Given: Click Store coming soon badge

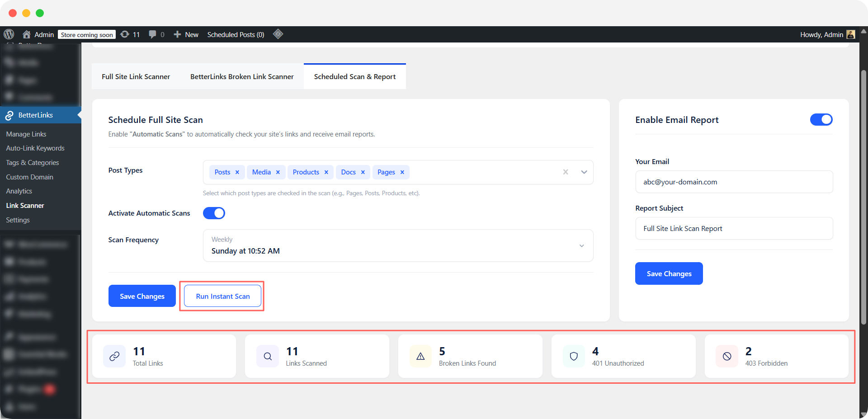Looking at the screenshot, I should click(x=87, y=35).
